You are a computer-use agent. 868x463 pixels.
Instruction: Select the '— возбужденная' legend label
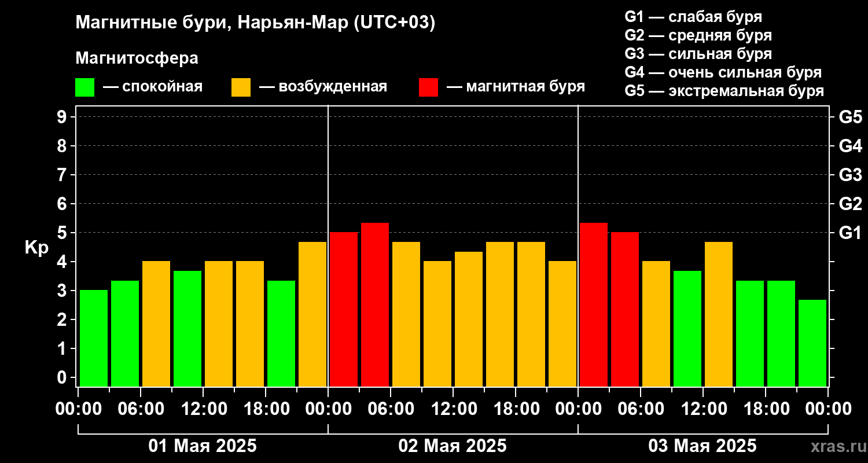(323, 87)
